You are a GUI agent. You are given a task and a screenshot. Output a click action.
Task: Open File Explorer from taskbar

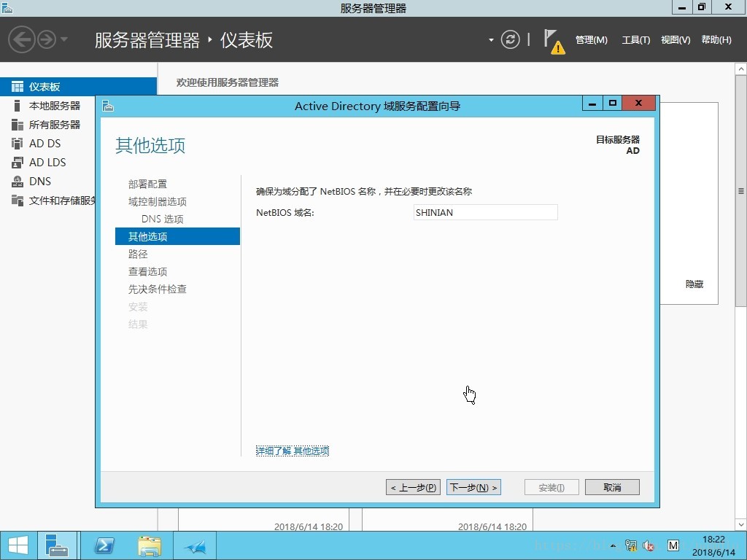coord(150,545)
